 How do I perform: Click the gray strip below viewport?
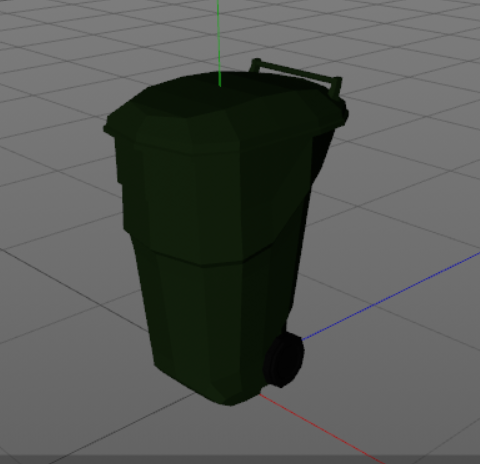pos(240,459)
